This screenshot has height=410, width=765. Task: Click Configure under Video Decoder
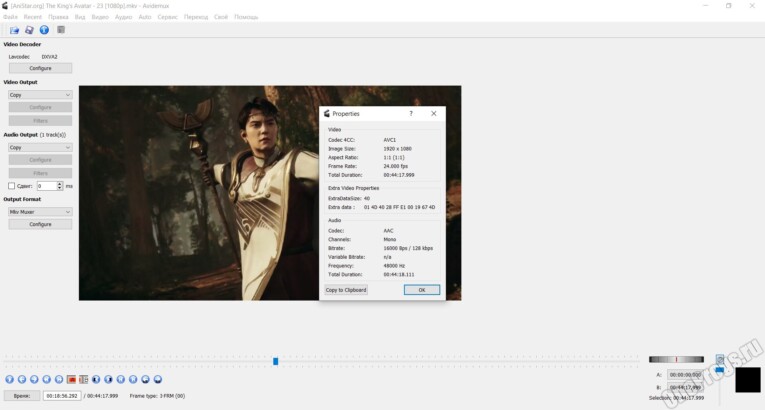(40, 68)
